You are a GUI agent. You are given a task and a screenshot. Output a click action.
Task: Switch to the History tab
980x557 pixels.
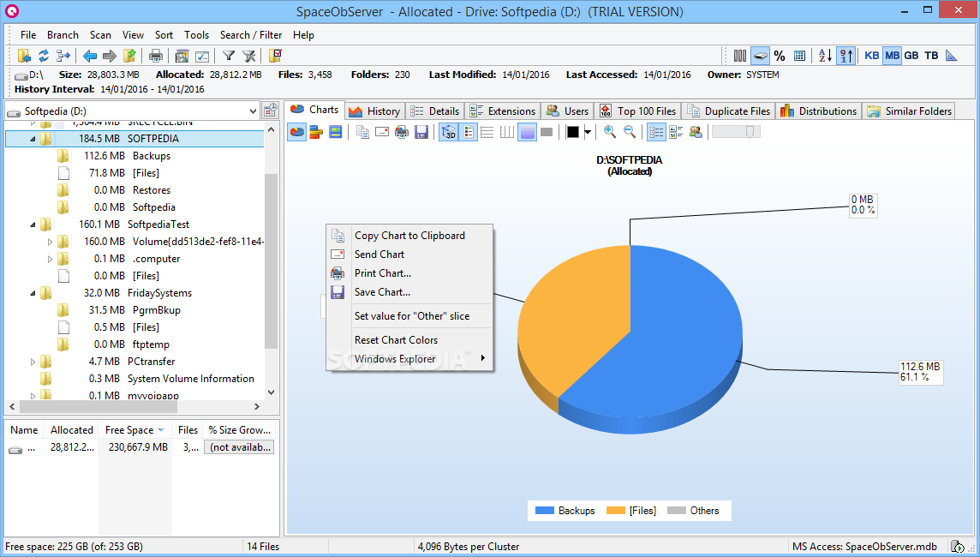375,111
